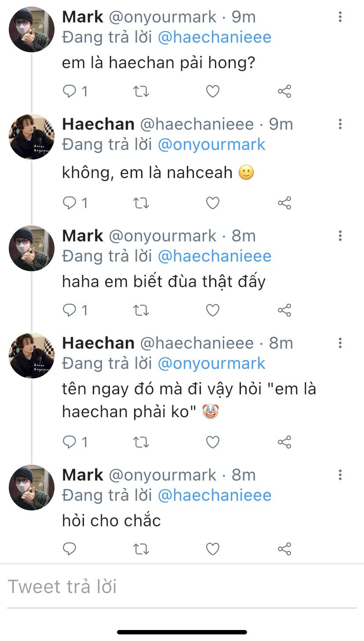Screen dimensions: 364x641
Task: Open Mark's profile picture on first tweet
Action: pyautogui.click(x=32, y=30)
